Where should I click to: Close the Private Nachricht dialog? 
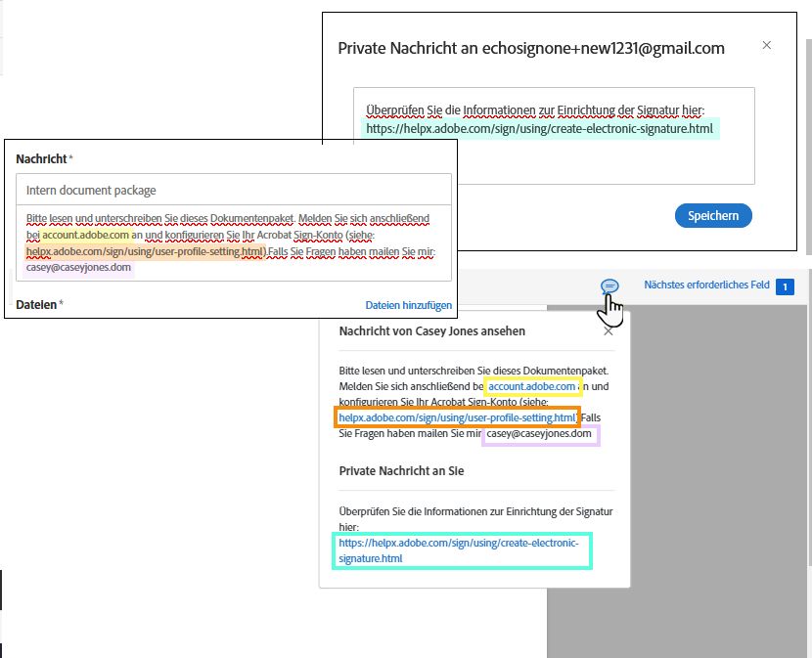pos(766,46)
